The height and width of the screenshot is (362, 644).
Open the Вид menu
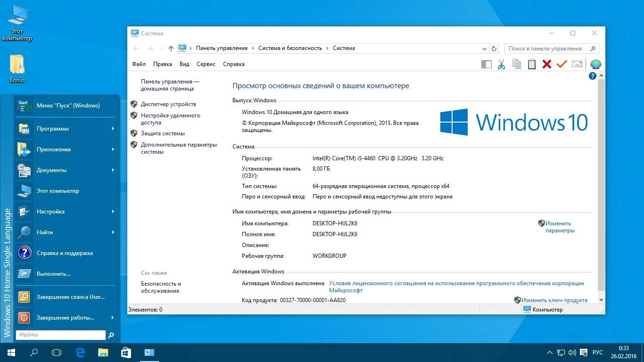click(184, 64)
